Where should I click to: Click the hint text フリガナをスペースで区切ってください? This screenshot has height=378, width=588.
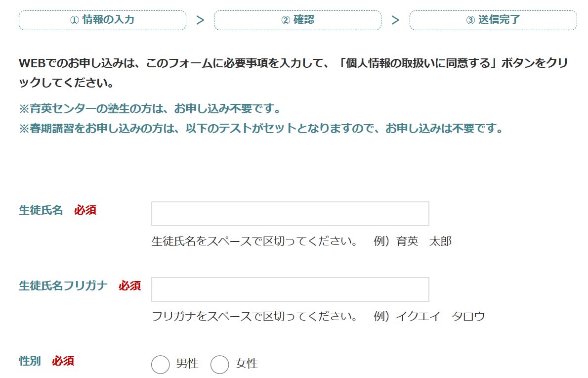(x=255, y=316)
